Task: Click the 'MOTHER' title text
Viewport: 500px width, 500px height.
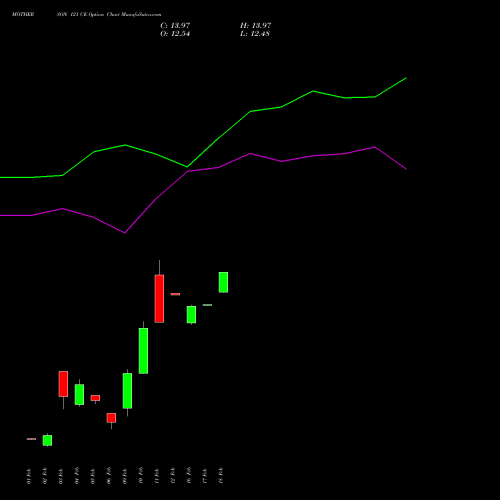Action: coord(23,15)
